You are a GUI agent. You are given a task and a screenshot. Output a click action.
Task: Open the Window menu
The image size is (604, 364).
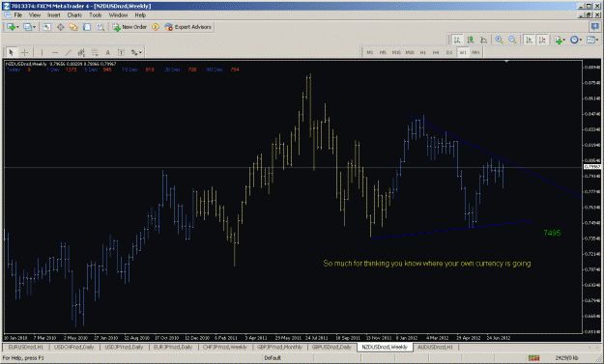(x=118, y=15)
